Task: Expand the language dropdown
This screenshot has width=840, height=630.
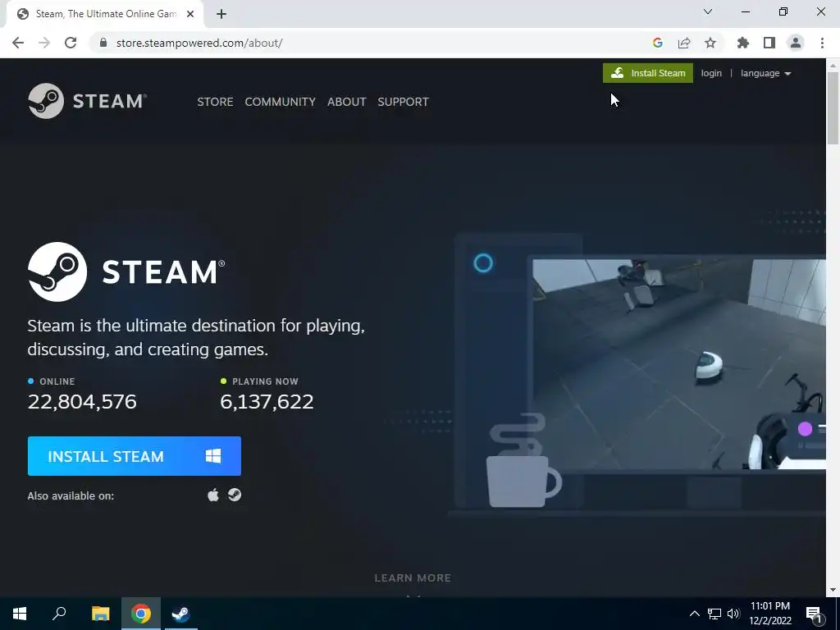Action: click(765, 73)
